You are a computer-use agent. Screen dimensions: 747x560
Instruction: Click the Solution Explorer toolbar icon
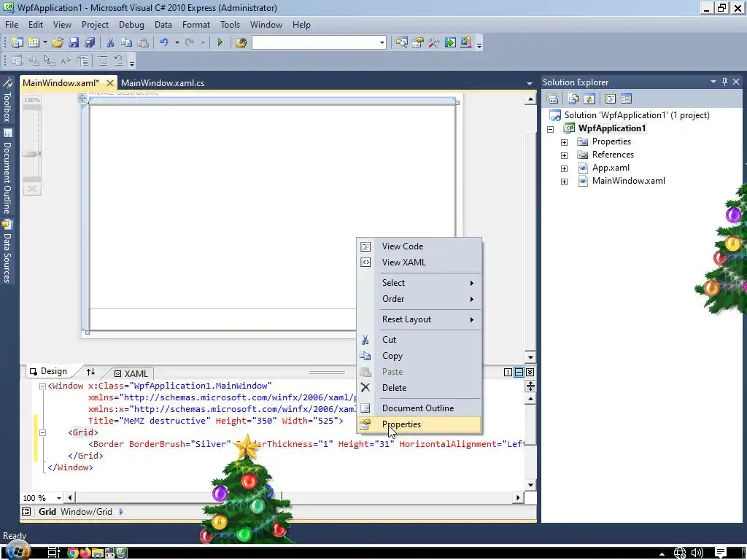click(402, 43)
